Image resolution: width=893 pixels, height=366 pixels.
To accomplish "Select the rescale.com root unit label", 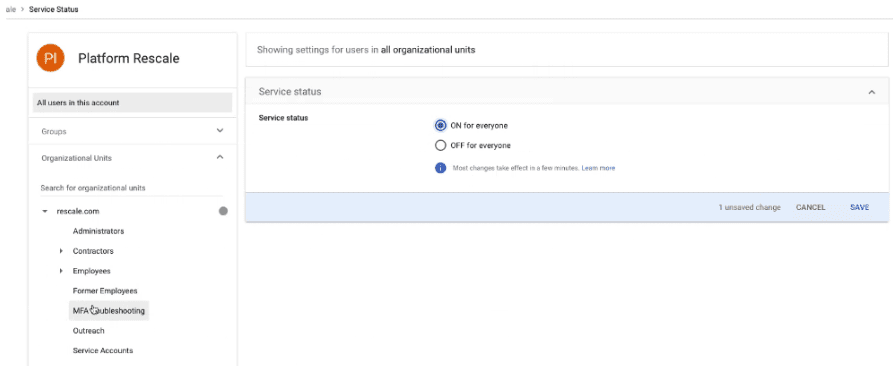I will [x=78, y=211].
